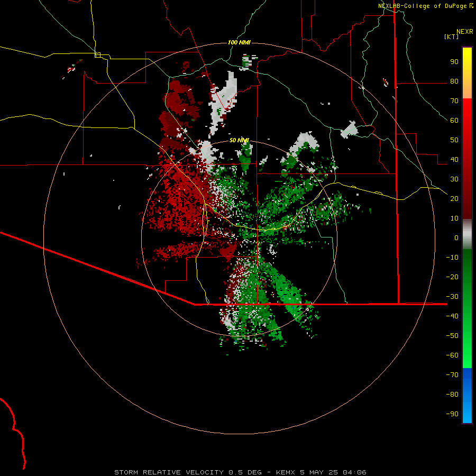Click the -80 value on velocity scale

coord(452,395)
